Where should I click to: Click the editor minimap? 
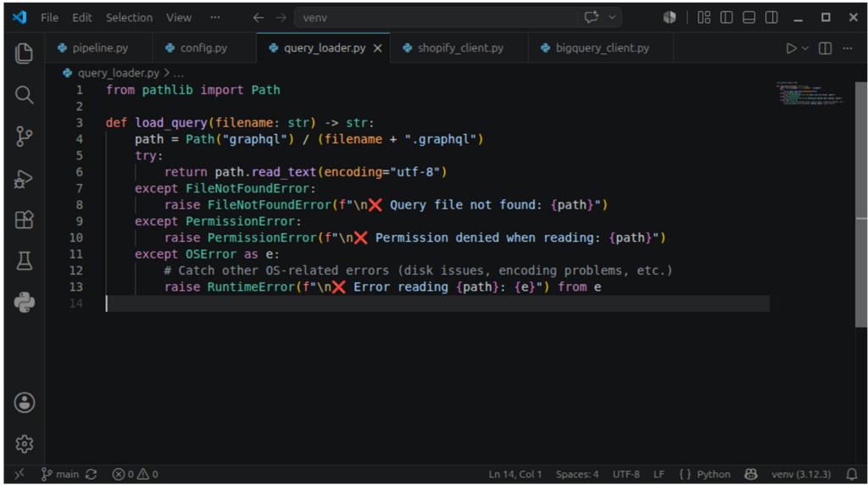(x=810, y=92)
